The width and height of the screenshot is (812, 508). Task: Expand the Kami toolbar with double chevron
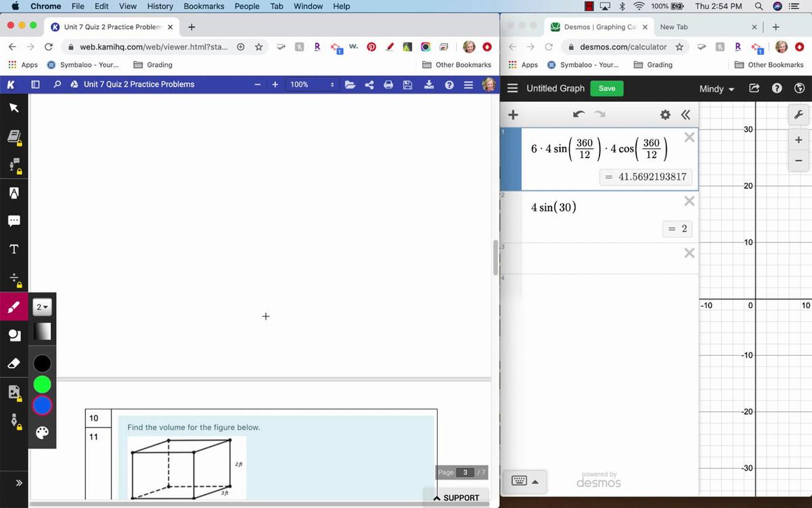(x=19, y=483)
